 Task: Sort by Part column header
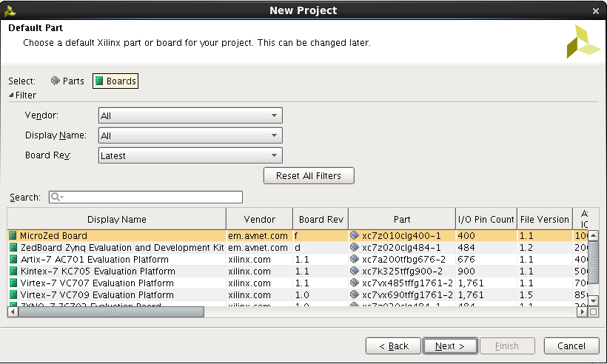point(402,219)
